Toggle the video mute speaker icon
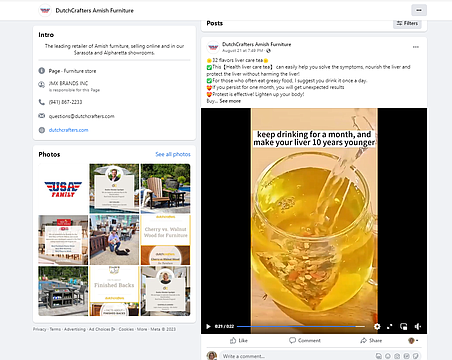The height and width of the screenshot is (360, 452). pos(418,326)
